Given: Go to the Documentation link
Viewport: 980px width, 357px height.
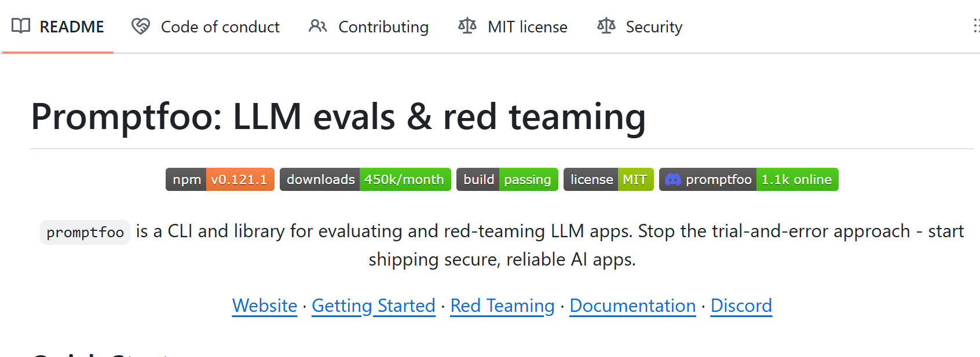Looking at the screenshot, I should pyautogui.click(x=632, y=306).
